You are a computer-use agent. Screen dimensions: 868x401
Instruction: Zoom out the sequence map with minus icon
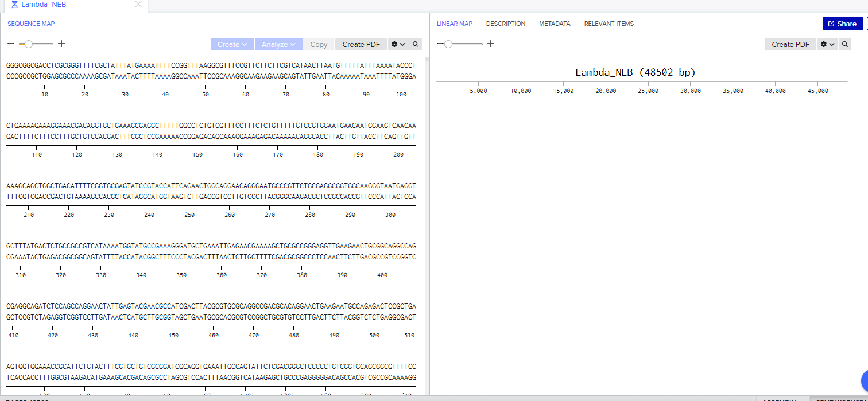tap(10, 44)
